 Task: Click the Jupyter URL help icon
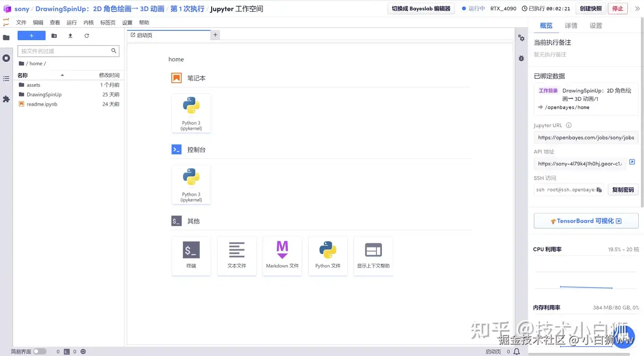[x=569, y=125]
